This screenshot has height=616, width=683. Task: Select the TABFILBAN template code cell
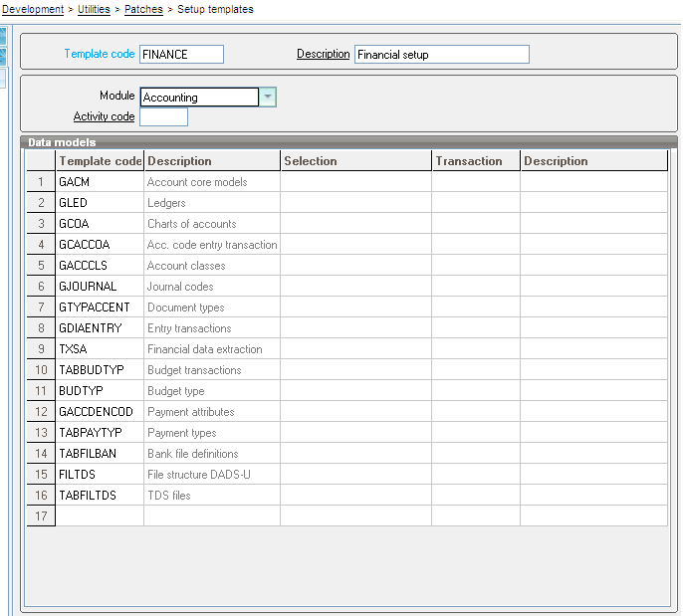pyautogui.click(x=100, y=453)
